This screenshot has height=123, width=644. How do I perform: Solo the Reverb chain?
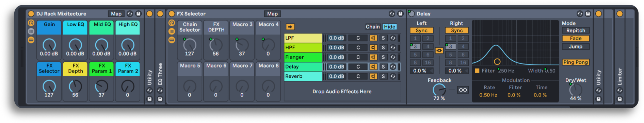tap(383, 76)
